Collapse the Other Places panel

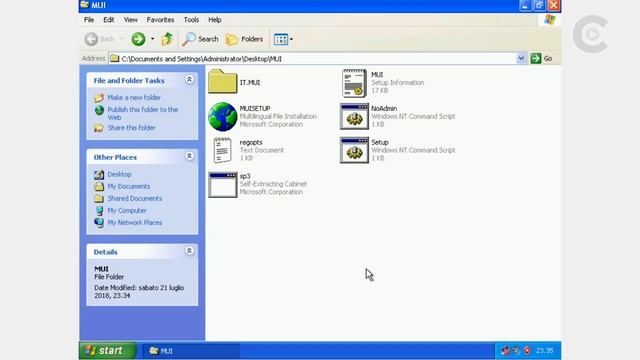pos(189,156)
